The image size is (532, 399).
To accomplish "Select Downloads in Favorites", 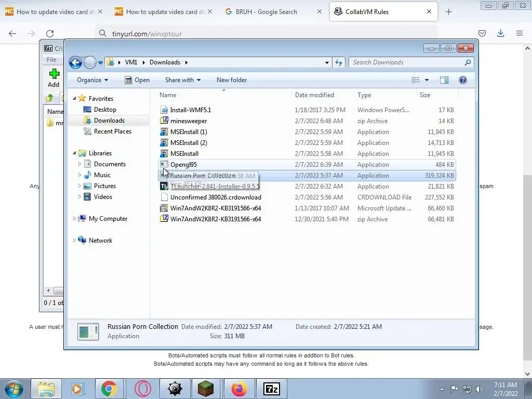I will pyautogui.click(x=109, y=121).
